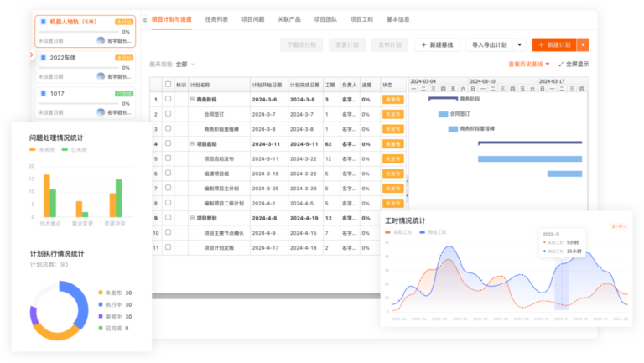Click the owner avatar on 2022车体 card
Viewport: 644px width, 363px height.
click(101, 76)
